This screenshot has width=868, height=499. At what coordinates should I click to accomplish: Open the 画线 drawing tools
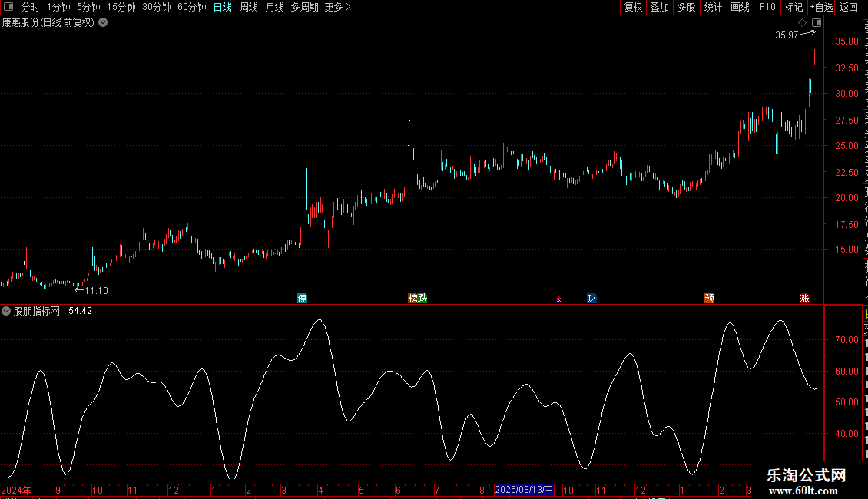[x=740, y=7]
